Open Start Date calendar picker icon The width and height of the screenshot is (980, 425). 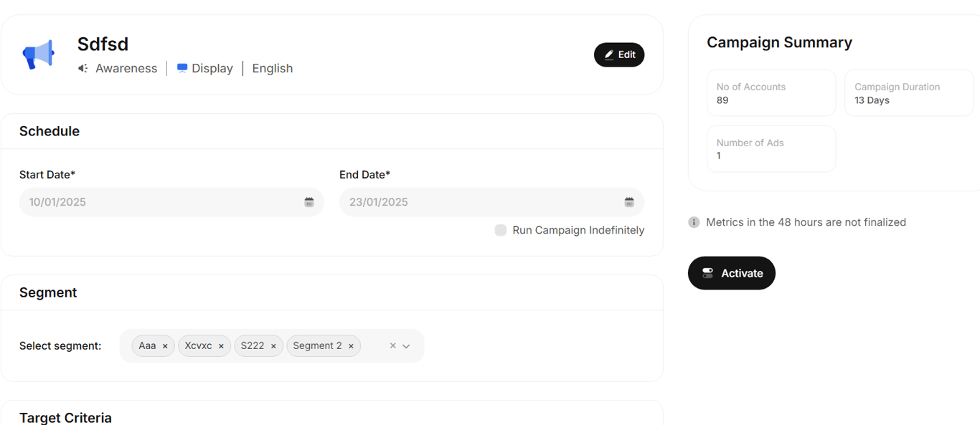point(309,202)
